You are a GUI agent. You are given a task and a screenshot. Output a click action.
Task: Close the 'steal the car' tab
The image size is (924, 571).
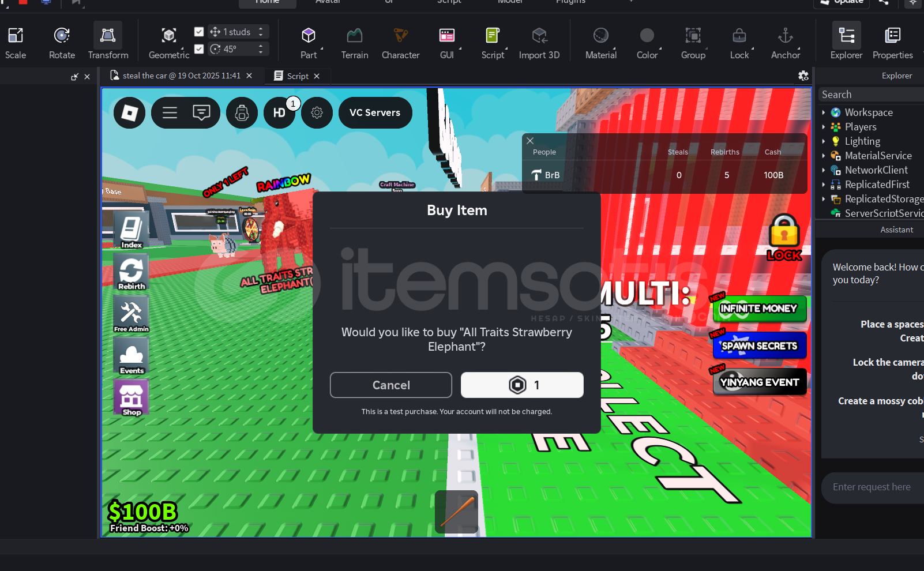point(249,76)
